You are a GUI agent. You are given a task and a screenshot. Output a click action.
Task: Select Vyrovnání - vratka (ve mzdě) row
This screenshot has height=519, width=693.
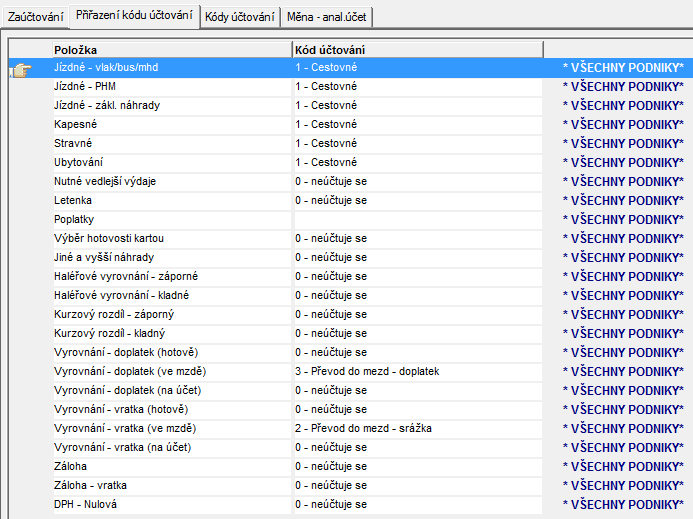click(x=171, y=429)
